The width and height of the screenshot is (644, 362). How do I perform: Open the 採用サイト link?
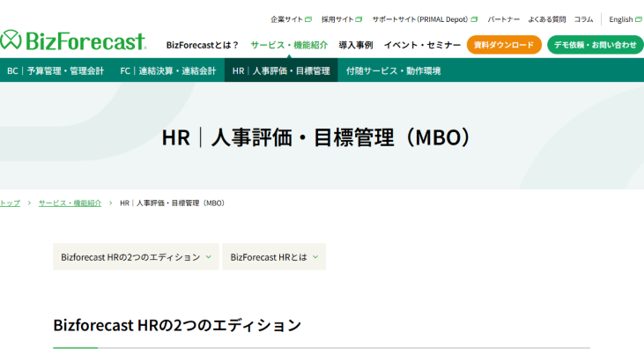tap(341, 19)
